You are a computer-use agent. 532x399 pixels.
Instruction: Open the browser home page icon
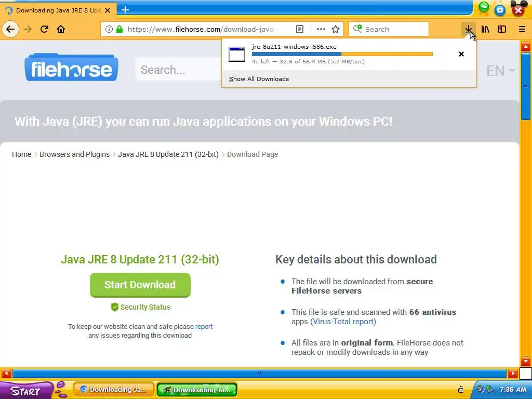pyautogui.click(x=61, y=29)
